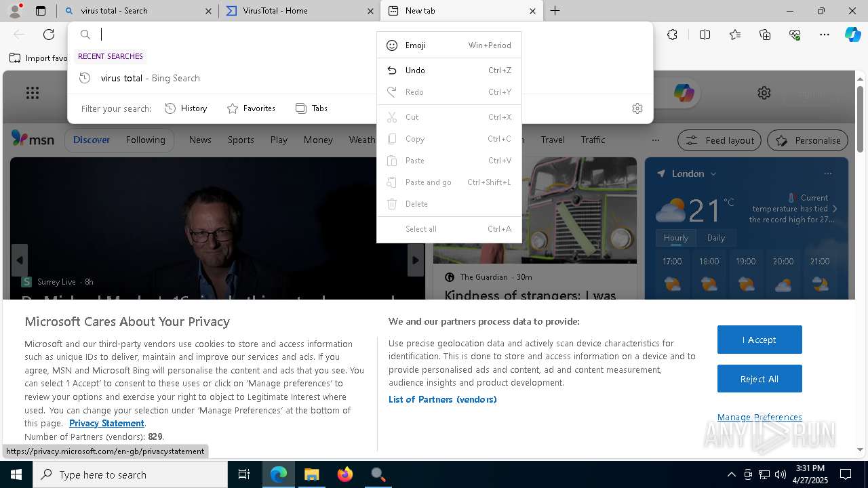
Task: Open the taskbar clock showing 3:31 PM
Action: pyautogui.click(x=810, y=474)
